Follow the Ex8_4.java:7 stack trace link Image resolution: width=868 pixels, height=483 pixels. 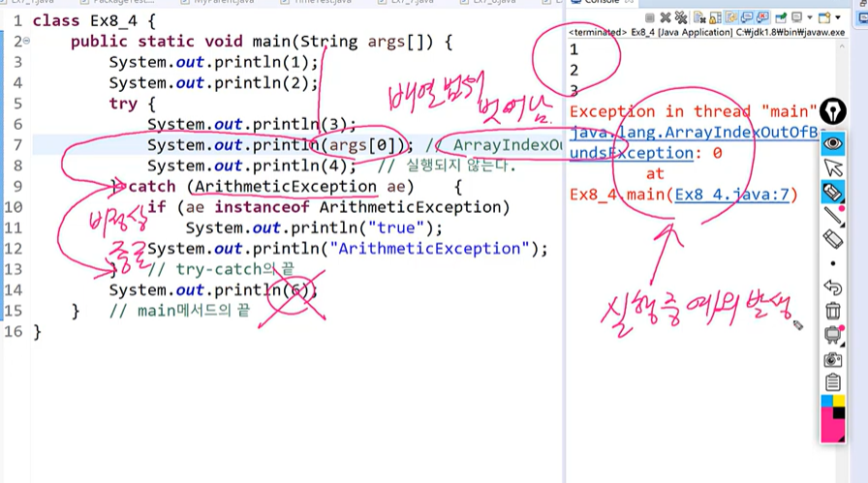coord(731,195)
